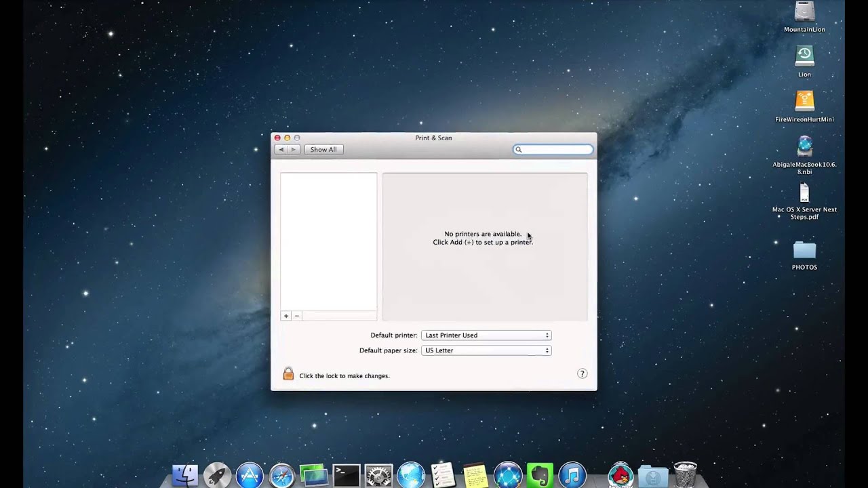Screen dimensions: 868x488
Task: Open Launchpad rocket icon in dock
Action: 217,475
